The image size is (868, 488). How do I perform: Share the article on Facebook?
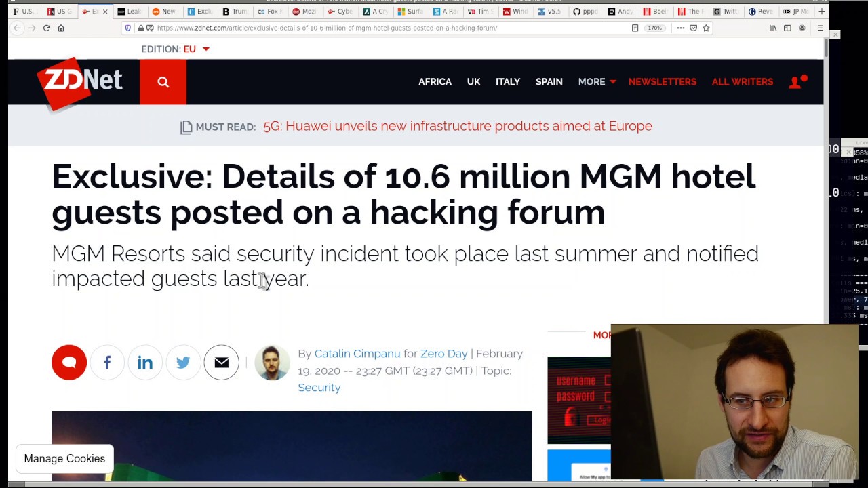click(x=107, y=363)
